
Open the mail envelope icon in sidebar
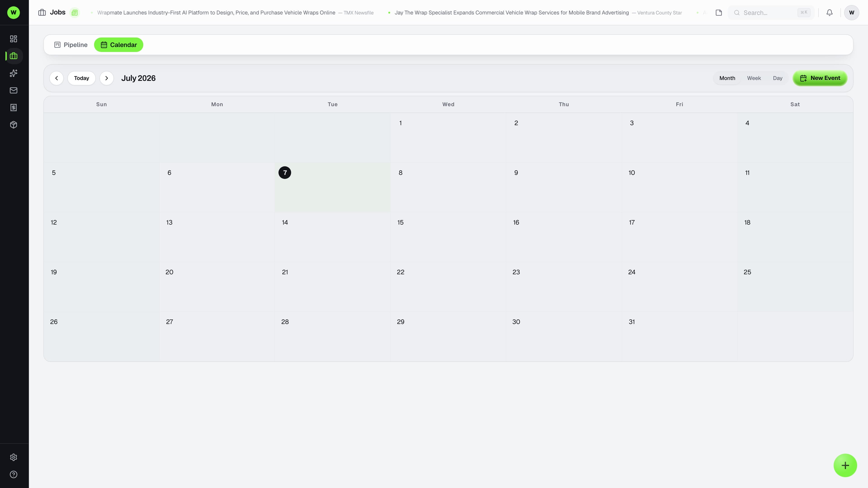[x=14, y=90]
